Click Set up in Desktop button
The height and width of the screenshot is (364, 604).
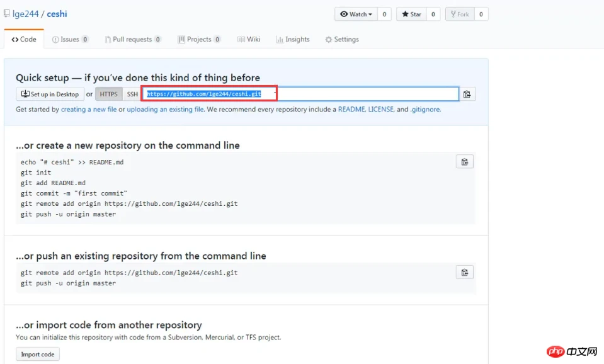tap(50, 94)
